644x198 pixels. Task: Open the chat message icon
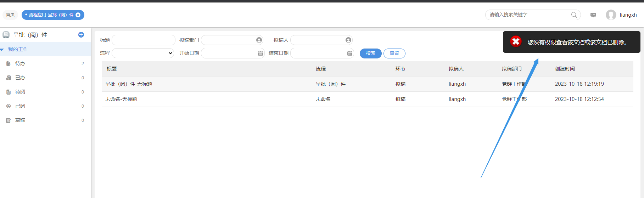pyautogui.click(x=593, y=15)
